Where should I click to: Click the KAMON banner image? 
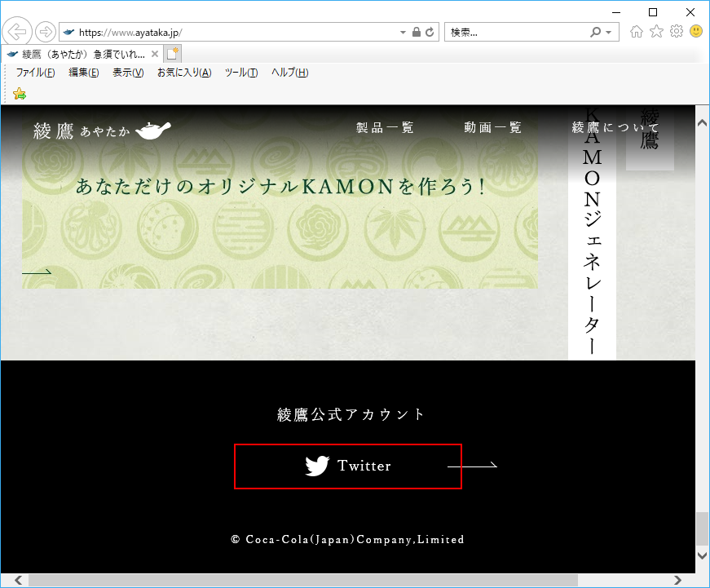click(280, 197)
